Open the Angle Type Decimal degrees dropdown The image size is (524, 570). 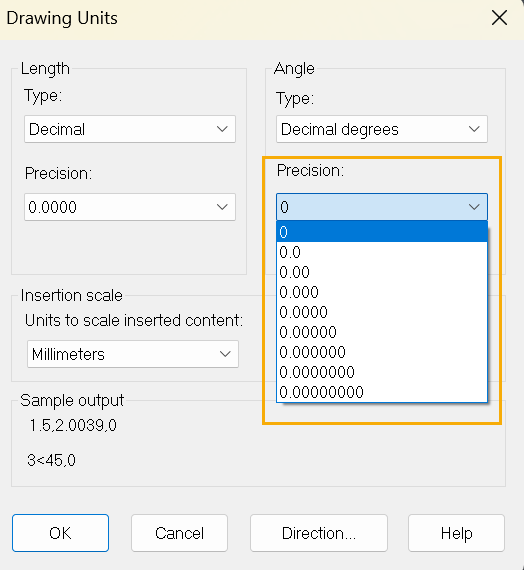382,129
